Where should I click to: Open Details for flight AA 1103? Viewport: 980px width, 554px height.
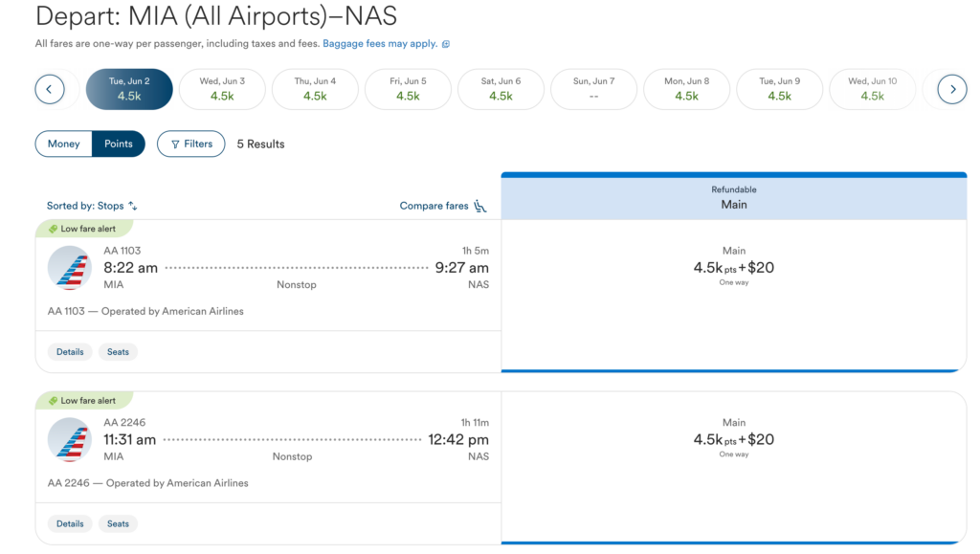tap(70, 352)
